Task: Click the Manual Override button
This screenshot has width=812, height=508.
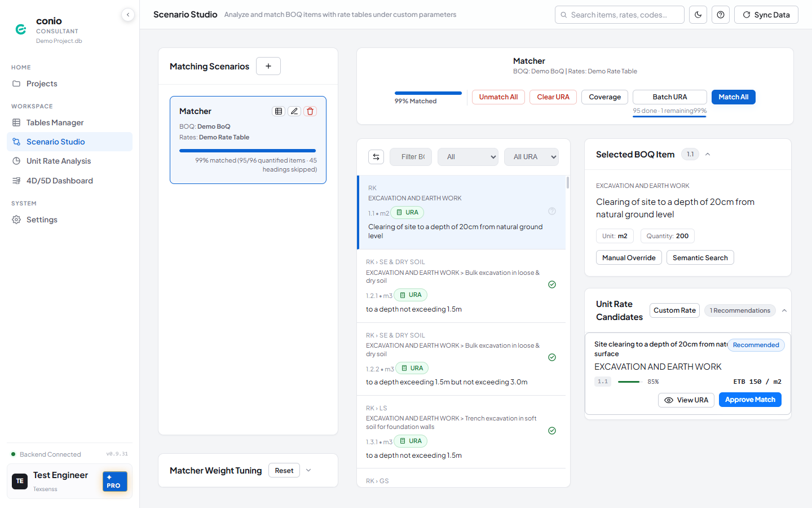Action: 629,257
